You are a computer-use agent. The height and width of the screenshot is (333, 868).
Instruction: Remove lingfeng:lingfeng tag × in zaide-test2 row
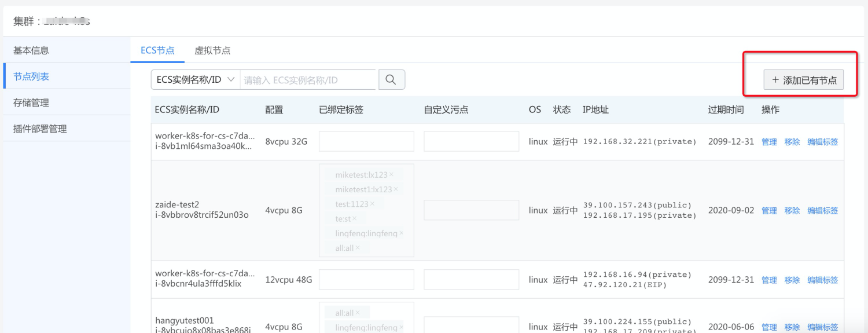point(401,233)
